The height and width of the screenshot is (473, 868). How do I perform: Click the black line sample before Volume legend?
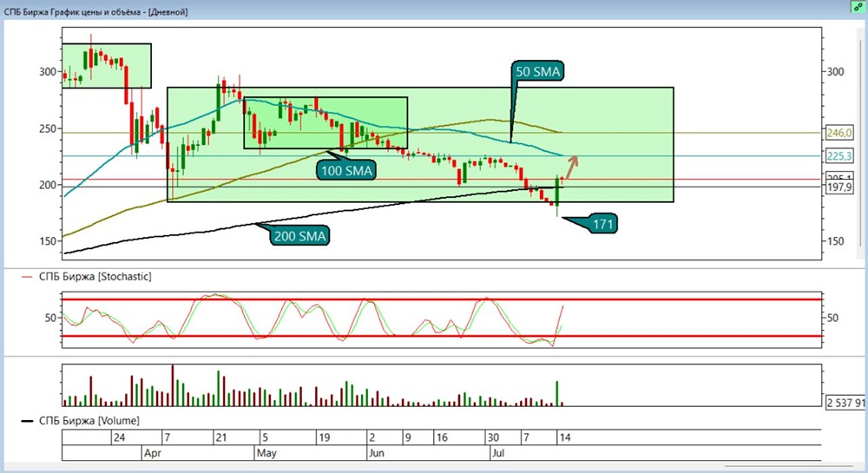tap(27, 422)
